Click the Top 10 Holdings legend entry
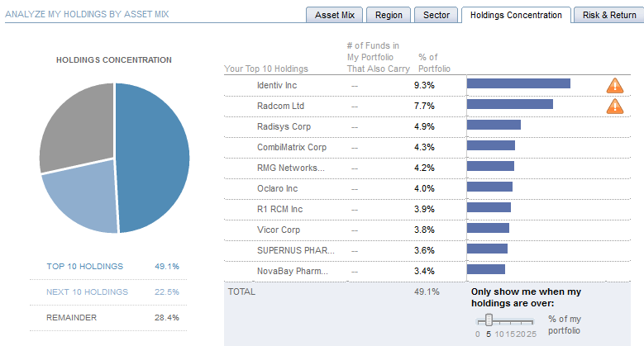The image size is (644, 346). pos(84,266)
